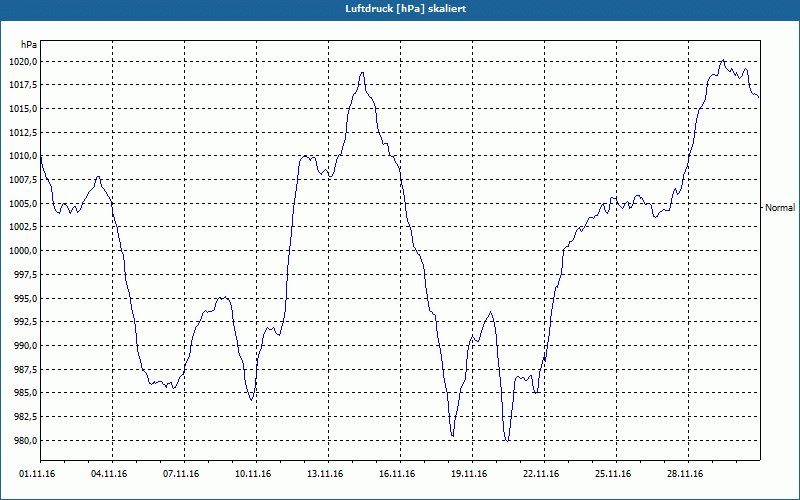Screen dimensions: 800x500
Task: Click the 1005,0 axis value
Action: (x=22, y=204)
